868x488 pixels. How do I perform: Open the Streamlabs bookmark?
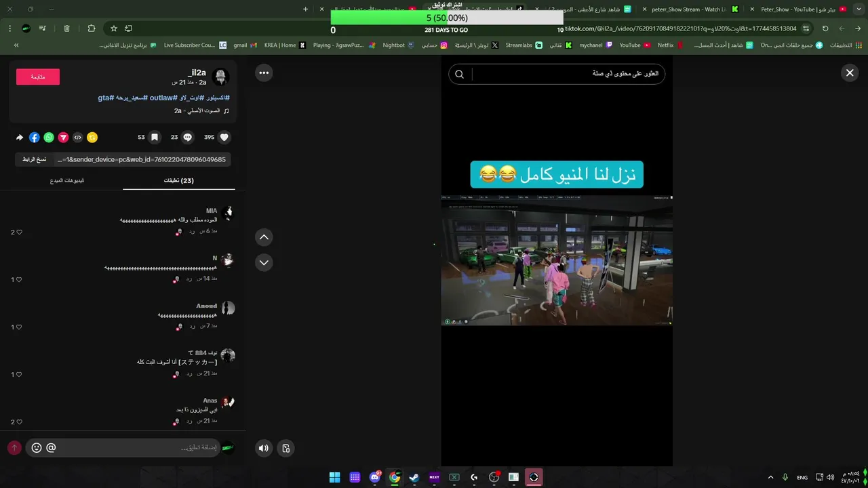point(524,45)
